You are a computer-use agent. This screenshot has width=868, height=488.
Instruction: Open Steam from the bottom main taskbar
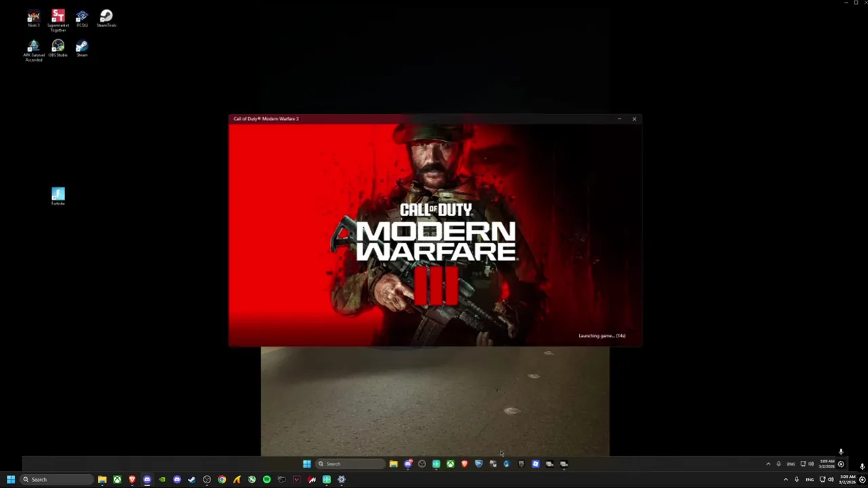pyautogui.click(x=192, y=479)
